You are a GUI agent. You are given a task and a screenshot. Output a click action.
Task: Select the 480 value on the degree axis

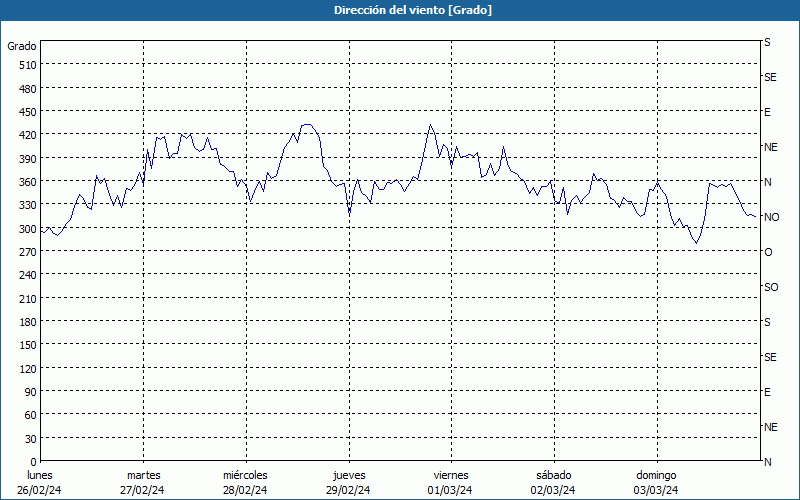coord(28,89)
